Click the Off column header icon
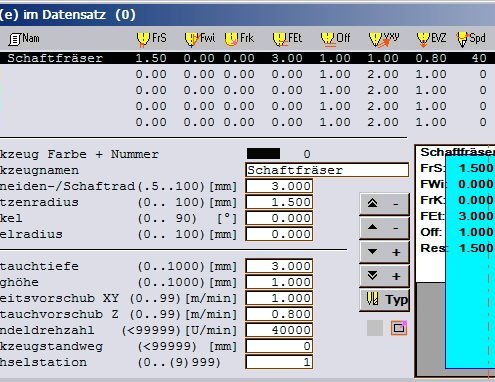The height and width of the screenshot is (382, 495). 327,39
